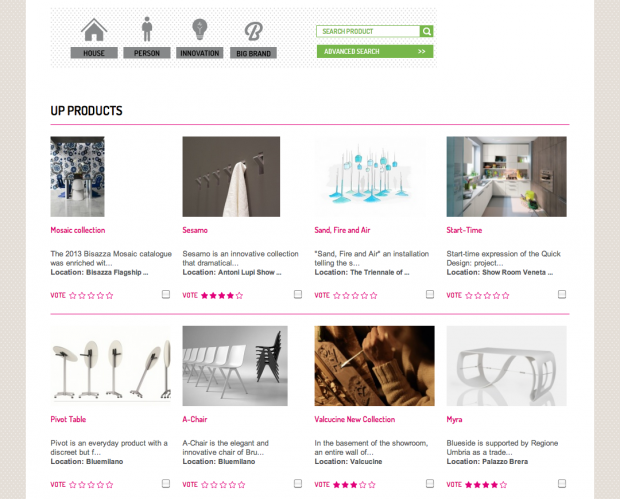Expand Advanced Search with the arrow button
The height and width of the screenshot is (499, 620).
422,51
